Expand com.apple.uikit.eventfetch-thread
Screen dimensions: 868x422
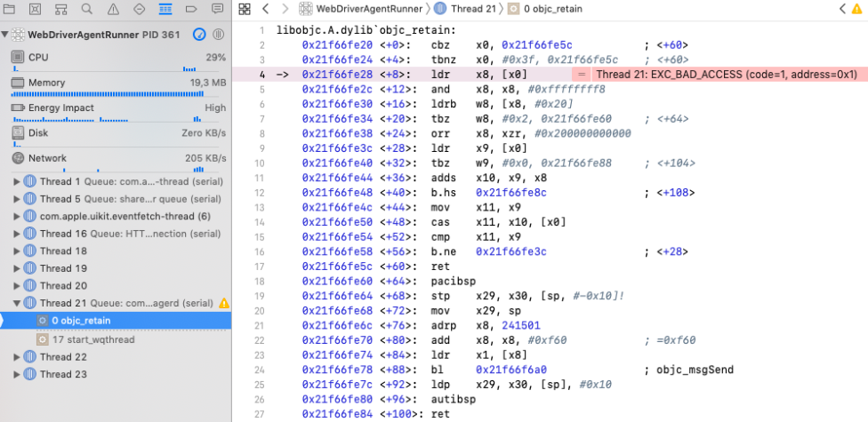tap(17, 216)
